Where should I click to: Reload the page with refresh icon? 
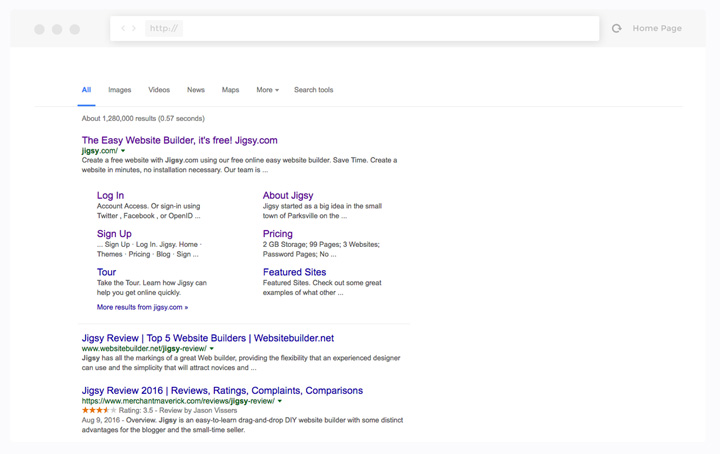[x=617, y=28]
